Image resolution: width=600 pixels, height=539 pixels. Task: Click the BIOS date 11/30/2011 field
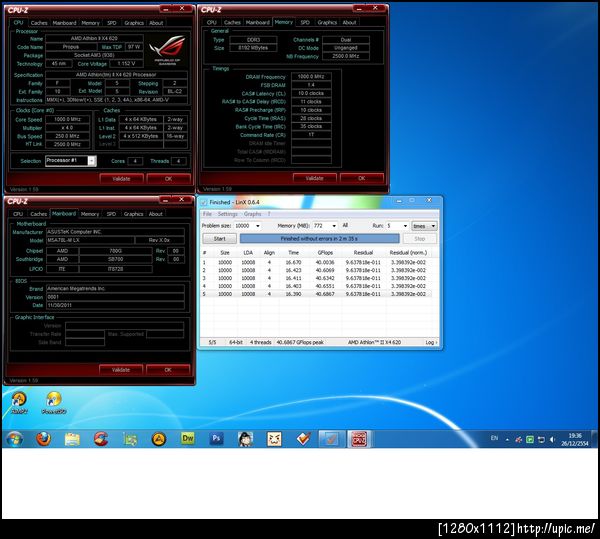coord(115,305)
